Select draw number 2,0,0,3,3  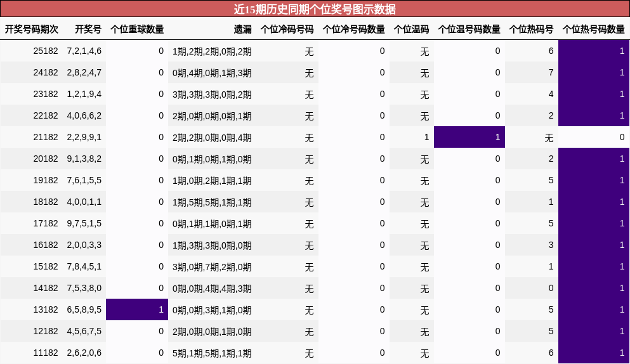click(84, 245)
